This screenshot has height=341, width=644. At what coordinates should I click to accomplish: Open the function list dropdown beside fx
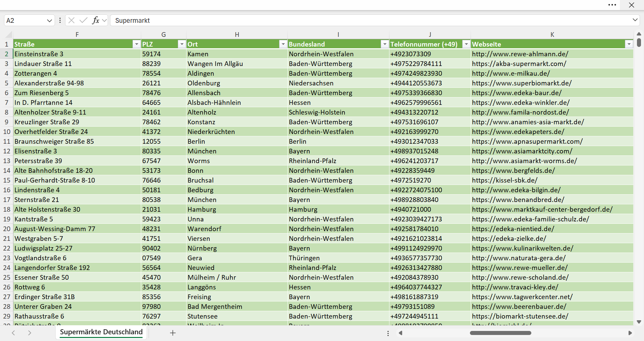coord(104,20)
